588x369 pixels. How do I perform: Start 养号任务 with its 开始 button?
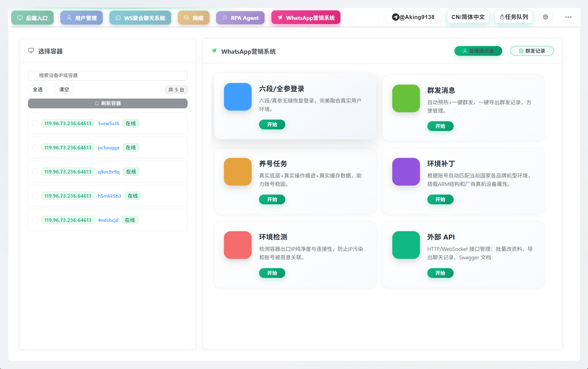coord(272,200)
